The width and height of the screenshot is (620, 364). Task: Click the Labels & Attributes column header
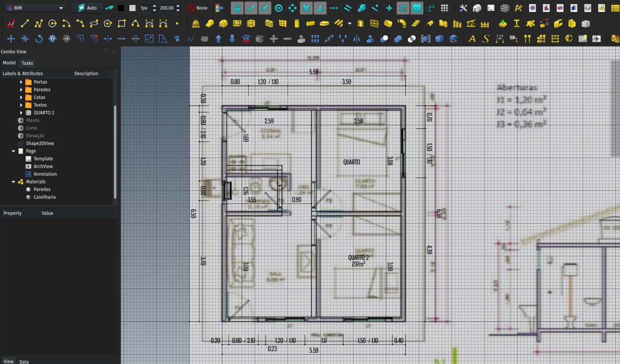(x=36, y=74)
